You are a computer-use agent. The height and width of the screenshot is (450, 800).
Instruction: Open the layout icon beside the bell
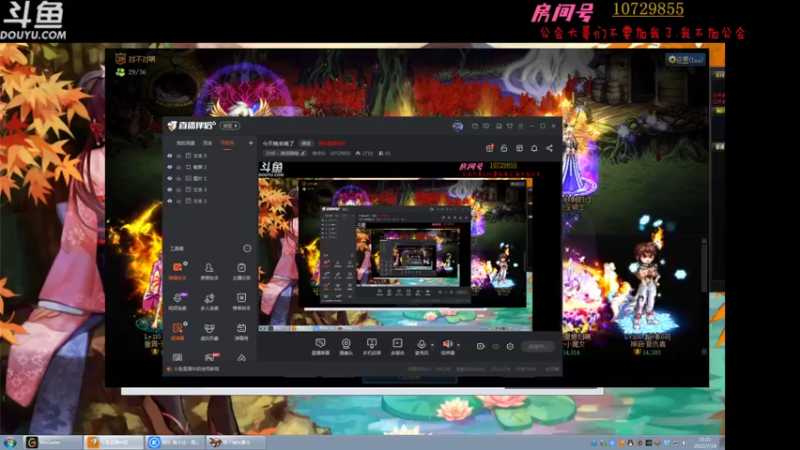(x=519, y=148)
